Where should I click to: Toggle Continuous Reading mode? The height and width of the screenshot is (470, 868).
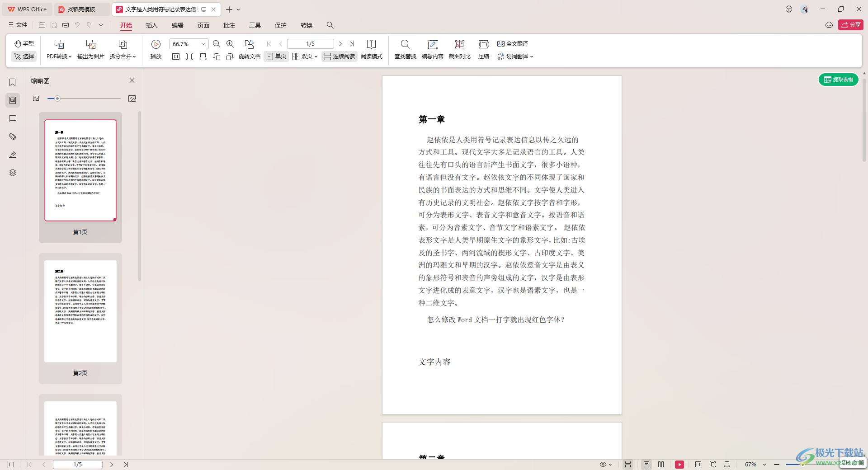click(340, 56)
